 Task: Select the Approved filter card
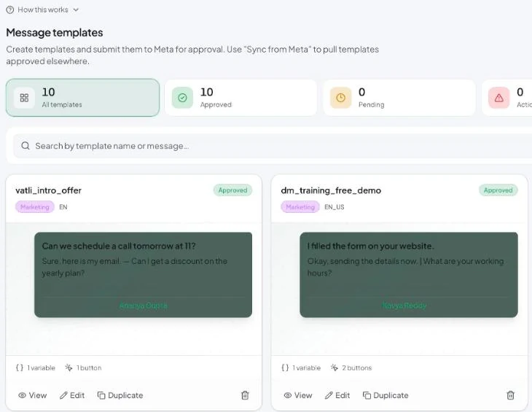[x=240, y=98]
